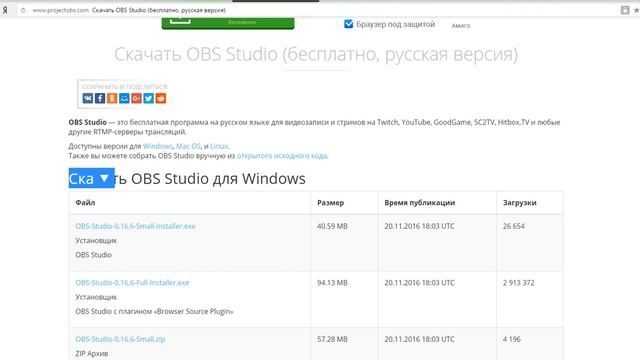Click the 'ZIP Архив' description text
The width and height of the screenshot is (640, 360).
[x=92, y=353]
